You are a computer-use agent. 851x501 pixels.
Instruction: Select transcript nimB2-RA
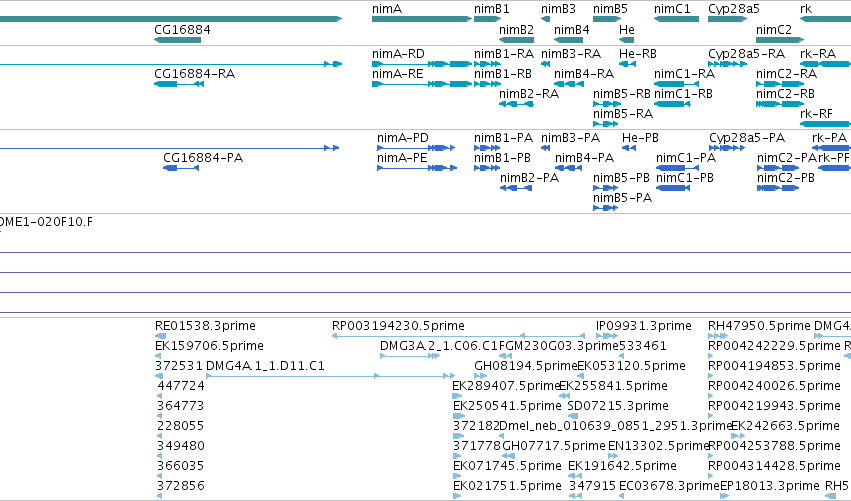point(516,104)
